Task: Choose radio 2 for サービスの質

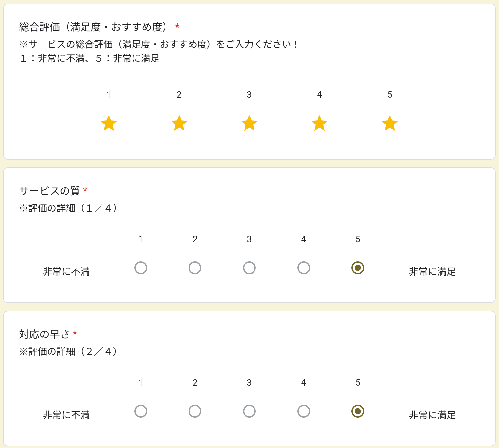Action: pos(195,268)
